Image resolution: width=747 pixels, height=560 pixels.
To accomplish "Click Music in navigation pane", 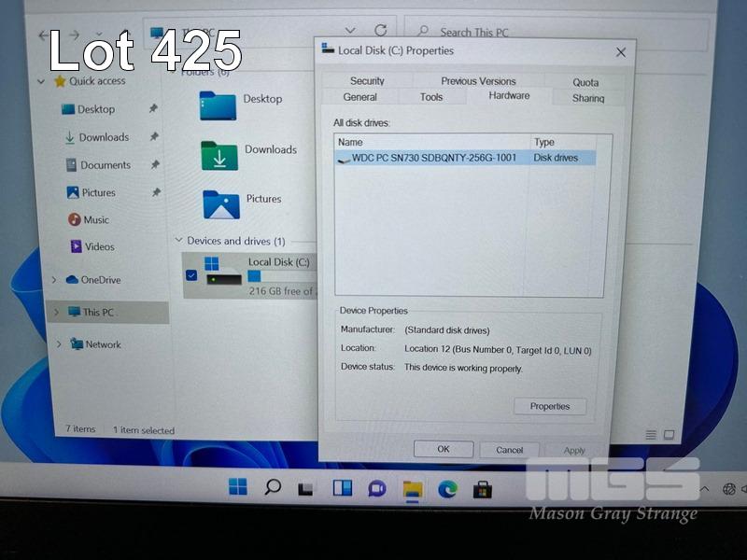I will coord(96,220).
